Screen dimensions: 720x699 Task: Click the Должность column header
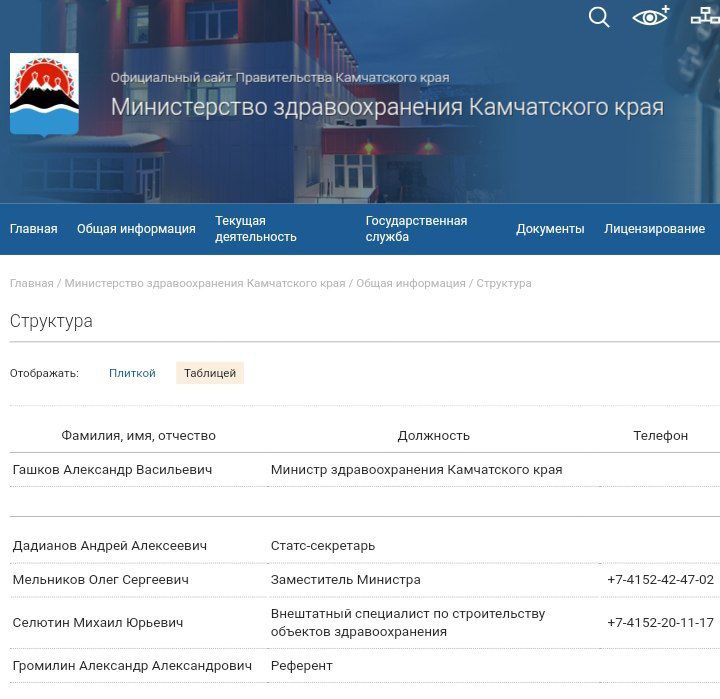(x=433, y=435)
